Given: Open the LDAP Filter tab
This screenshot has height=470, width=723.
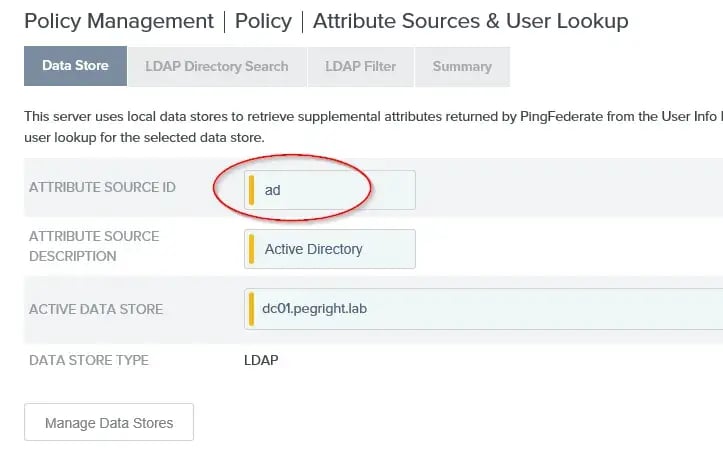Looking at the screenshot, I should coord(361,66).
